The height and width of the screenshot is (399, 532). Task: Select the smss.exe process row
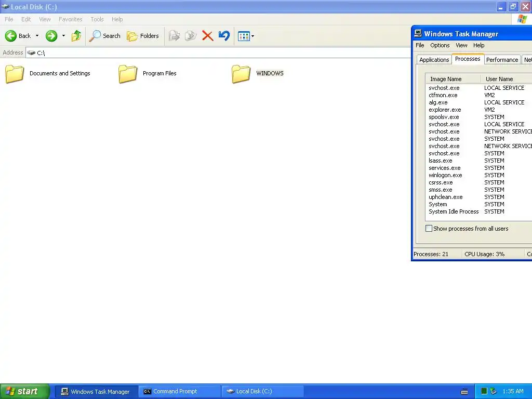tap(478, 190)
